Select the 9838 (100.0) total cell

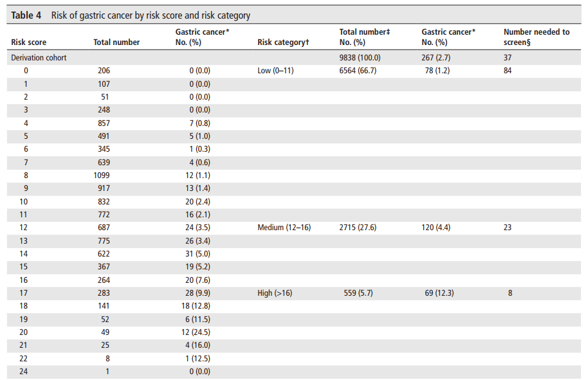[360, 58]
